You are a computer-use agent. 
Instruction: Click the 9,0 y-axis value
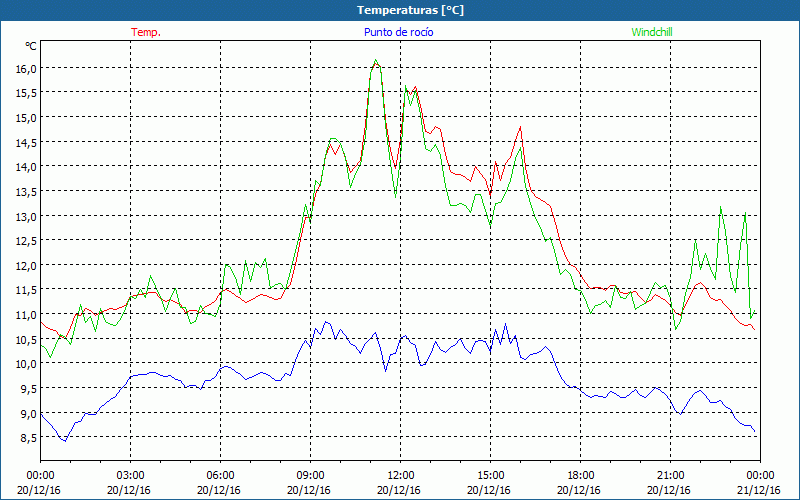[x=28, y=414]
